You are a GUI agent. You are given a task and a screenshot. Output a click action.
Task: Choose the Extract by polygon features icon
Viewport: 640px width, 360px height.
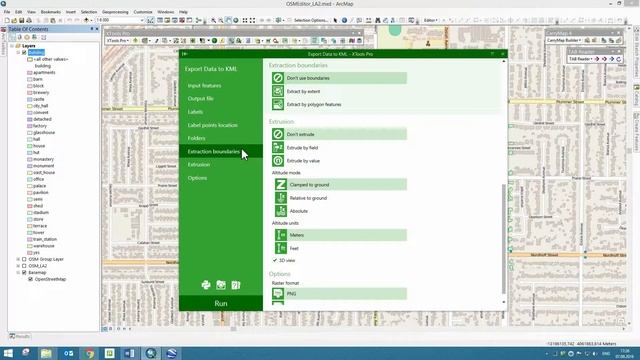[x=278, y=104]
